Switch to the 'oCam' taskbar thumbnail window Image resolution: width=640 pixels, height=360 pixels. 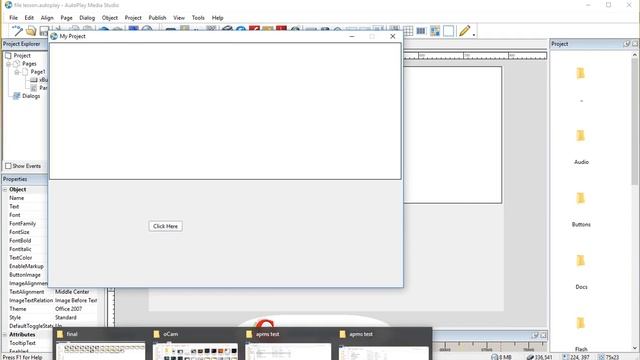pyautogui.click(x=195, y=344)
